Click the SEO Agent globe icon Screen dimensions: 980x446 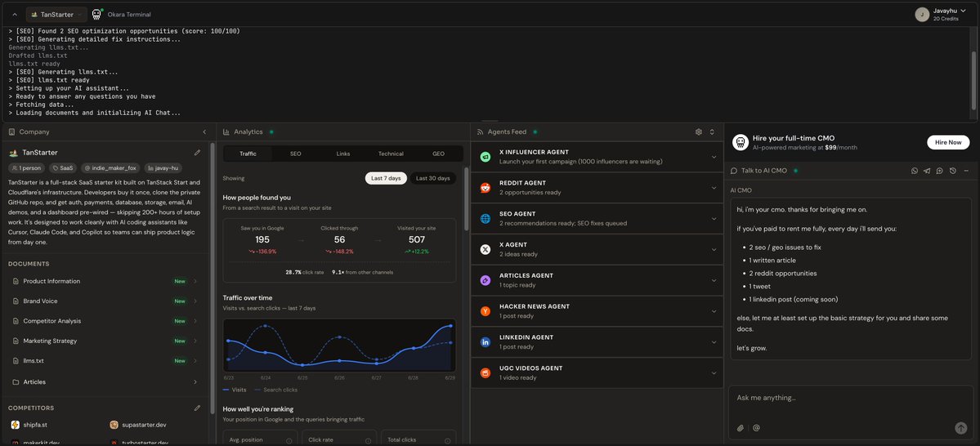click(x=486, y=219)
